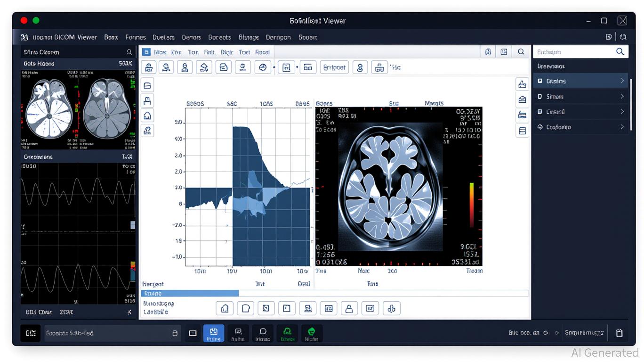Viewport: 644px width, 362px height.
Task: Click the house icon in left vertical toolbar
Action: [x=147, y=115]
